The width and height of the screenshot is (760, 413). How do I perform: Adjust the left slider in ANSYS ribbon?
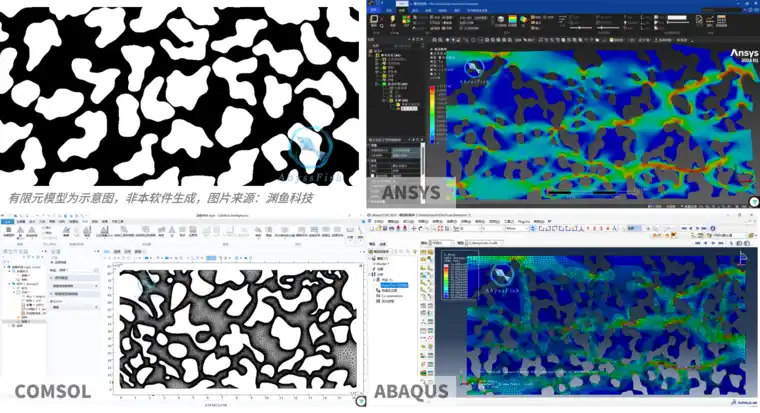click(580, 28)
